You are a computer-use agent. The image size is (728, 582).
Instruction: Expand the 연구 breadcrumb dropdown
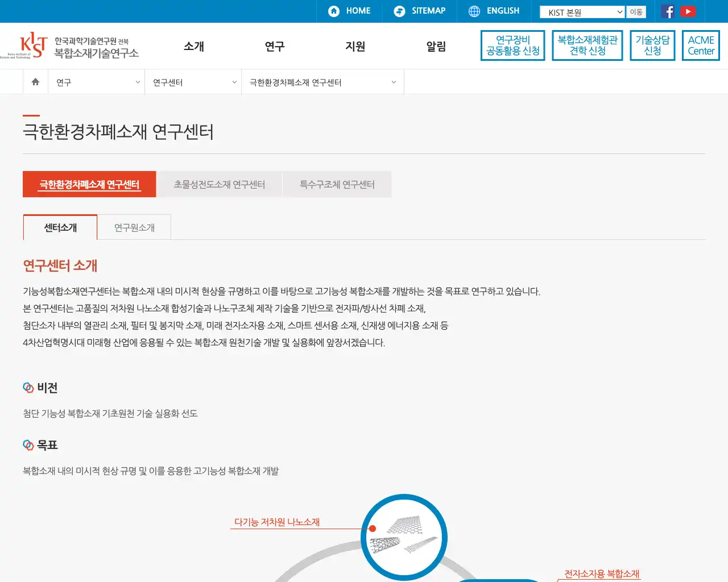pyautogui.click(x=97, y=82)
